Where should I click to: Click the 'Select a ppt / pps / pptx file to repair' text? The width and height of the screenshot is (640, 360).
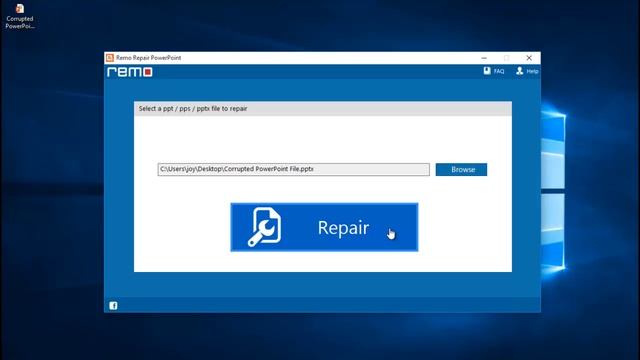pos(193,109)
